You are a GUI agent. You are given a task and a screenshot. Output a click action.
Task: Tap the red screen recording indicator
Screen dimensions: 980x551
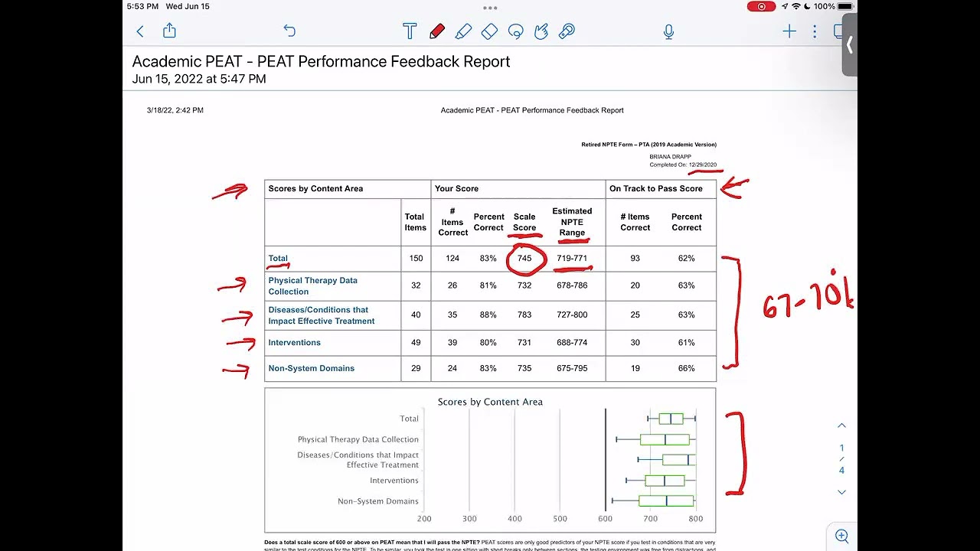[x=761, y=6]
